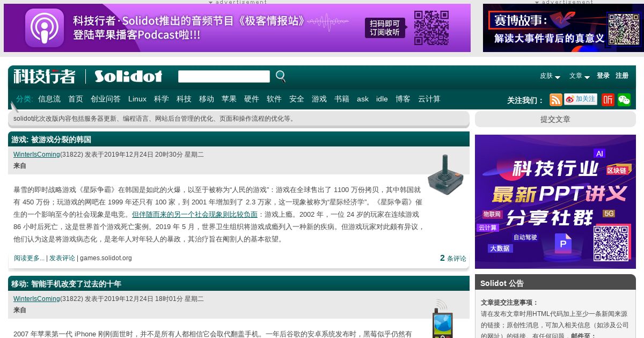Open article title 被游戏分裂的韩国
Image resolution: width=644 pixels, height=338 pixels.
(61, 139)
